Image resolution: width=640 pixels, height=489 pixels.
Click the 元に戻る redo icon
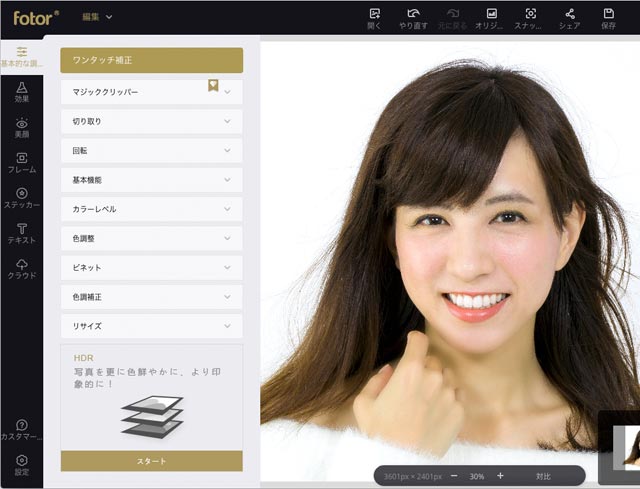(x=452, y=18)
